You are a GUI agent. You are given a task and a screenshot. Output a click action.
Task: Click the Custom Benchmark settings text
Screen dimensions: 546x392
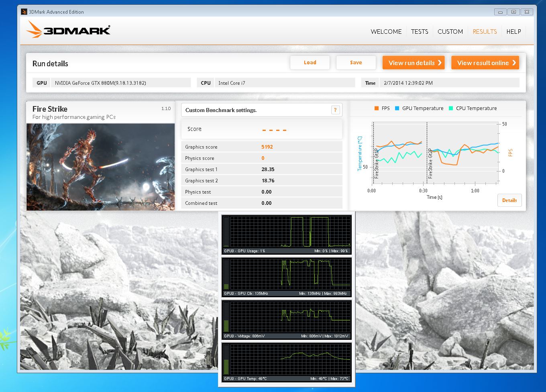[x=221, y=110]
